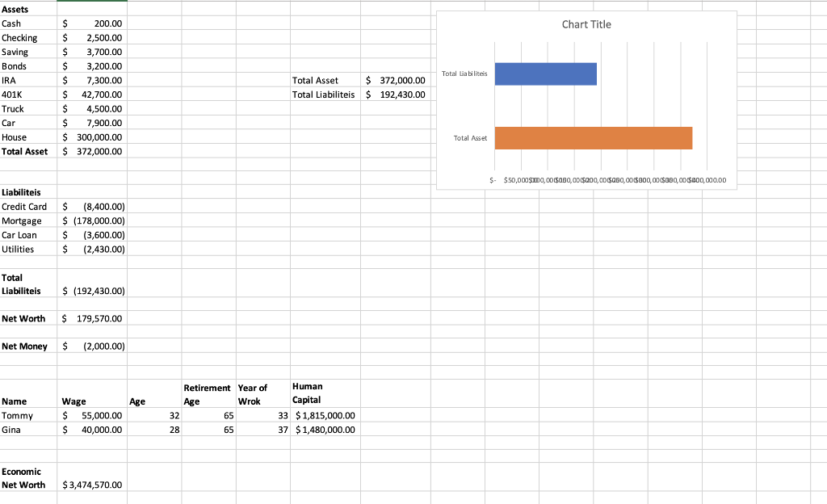
Task: Click the Retirement Age column header
Action: tap(209, 394)
